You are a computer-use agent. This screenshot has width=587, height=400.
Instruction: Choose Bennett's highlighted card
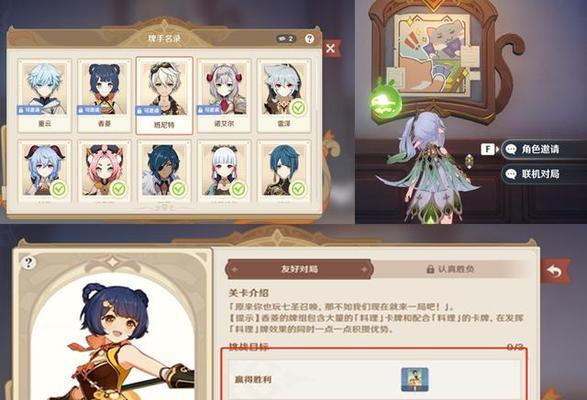click(x=164, y=96)
